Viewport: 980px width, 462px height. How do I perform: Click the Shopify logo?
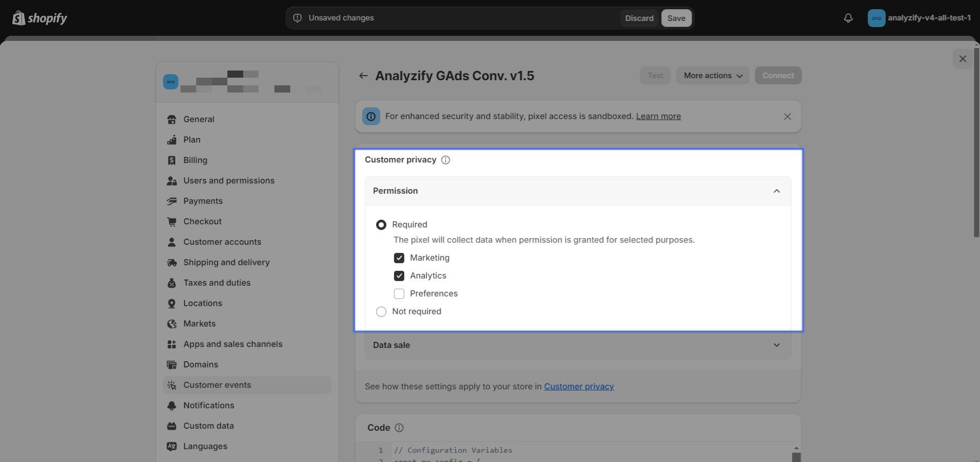point(39,18)
